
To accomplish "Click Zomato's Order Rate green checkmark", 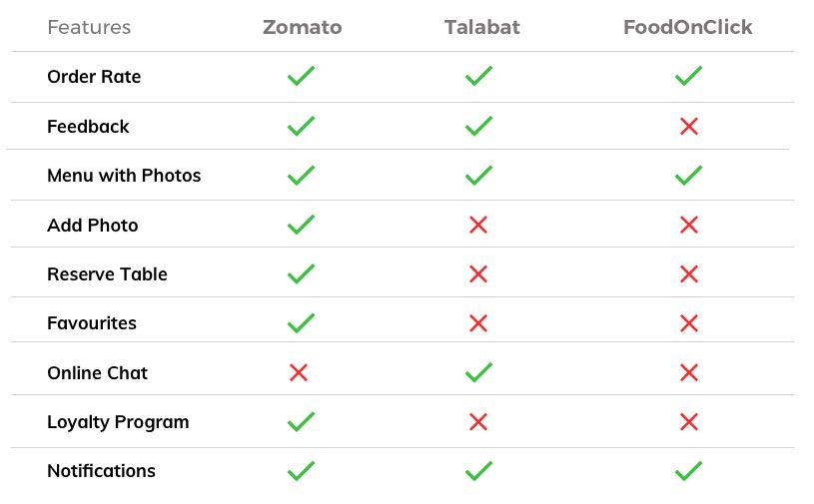I will point(301,76).
